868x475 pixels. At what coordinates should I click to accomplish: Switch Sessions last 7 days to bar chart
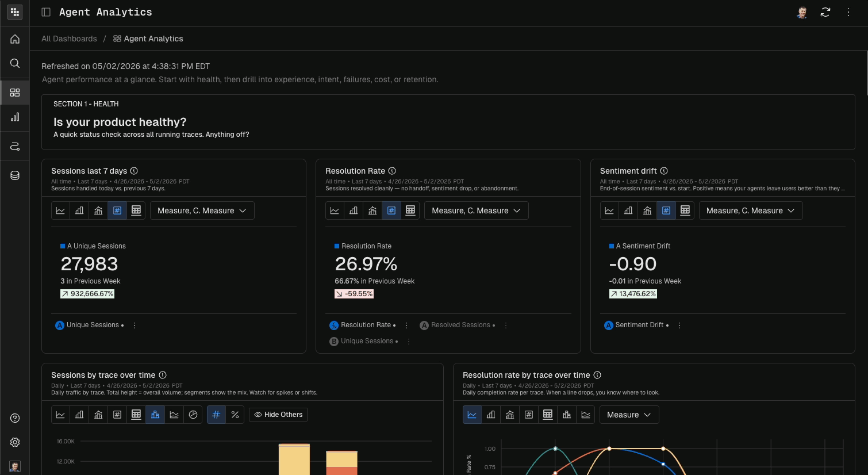tap(79, 210)
